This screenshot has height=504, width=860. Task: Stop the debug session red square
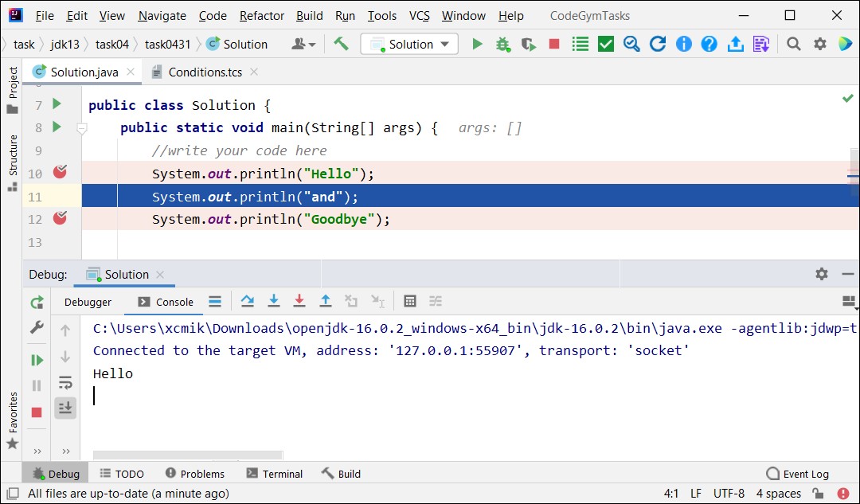(37, 412)
